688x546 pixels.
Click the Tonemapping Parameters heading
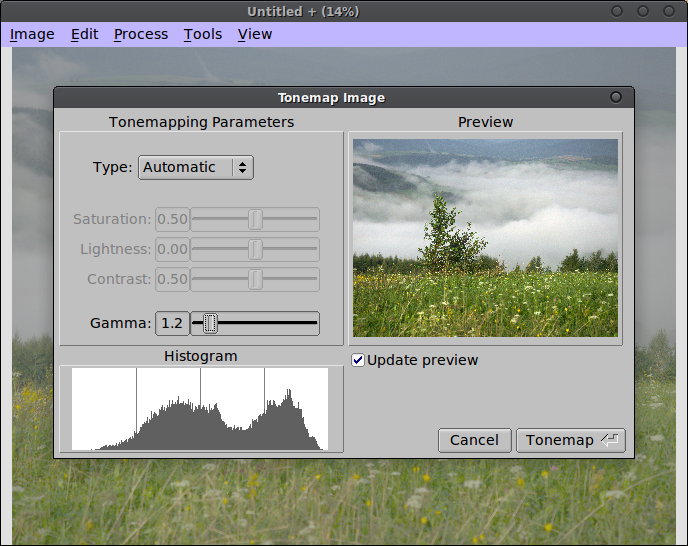coord(201,122)
